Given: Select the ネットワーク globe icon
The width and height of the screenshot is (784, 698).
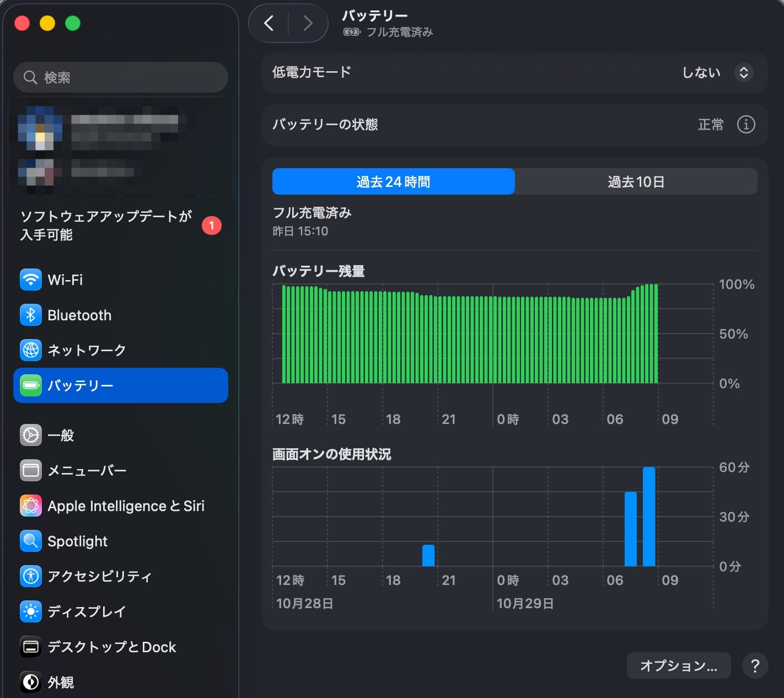Looking at the screenshot, I should [x=31, y=350].
